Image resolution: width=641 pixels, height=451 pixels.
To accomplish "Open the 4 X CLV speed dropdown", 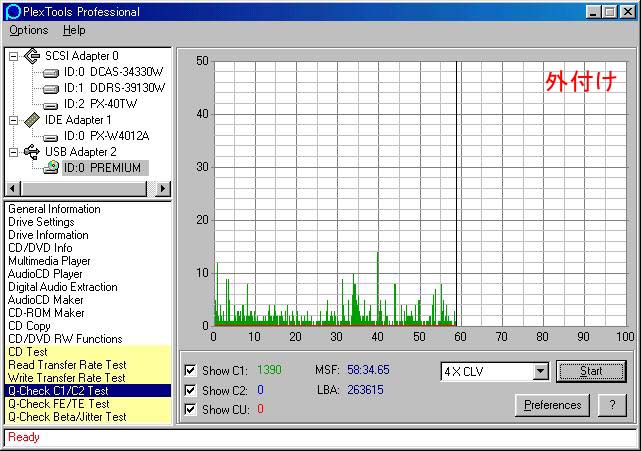I will point(540,371).
